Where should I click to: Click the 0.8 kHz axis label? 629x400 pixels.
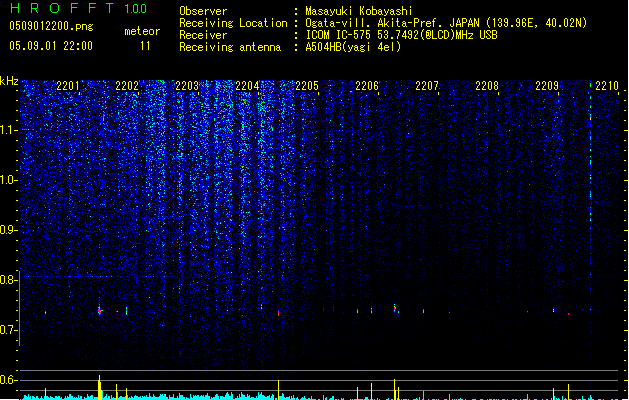point(8,280)
